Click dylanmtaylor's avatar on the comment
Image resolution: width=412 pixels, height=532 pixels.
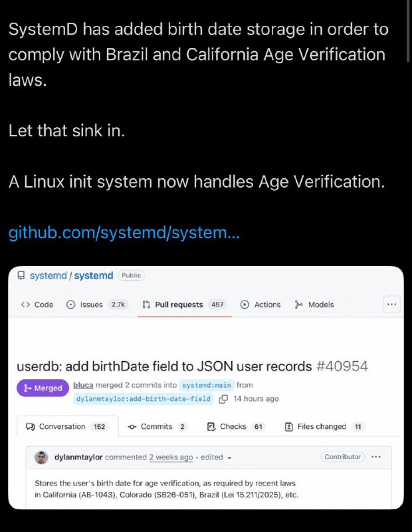(41, 458)
